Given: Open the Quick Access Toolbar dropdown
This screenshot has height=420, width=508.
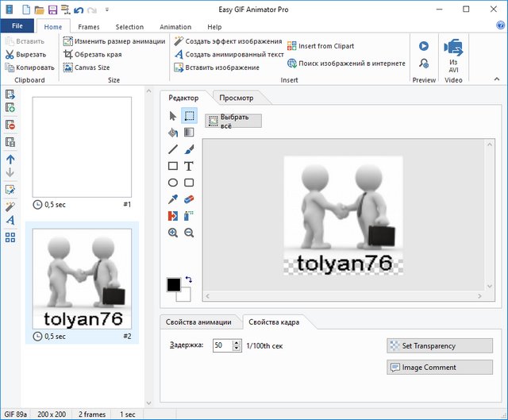Looking at the screenshot, I should click(107, 10).
